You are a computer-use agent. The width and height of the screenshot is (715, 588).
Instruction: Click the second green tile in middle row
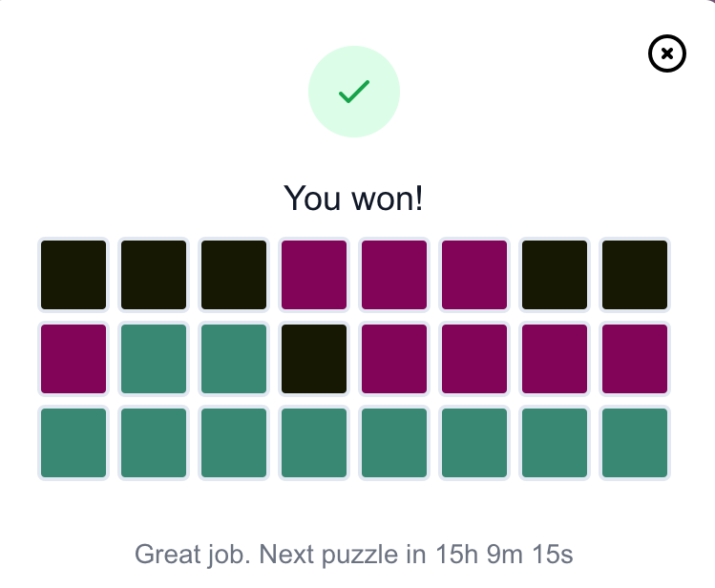pyautogui.click(x=234, y=359)
